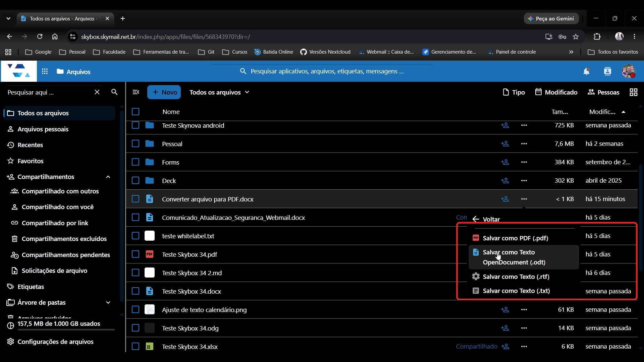Click the Novo button

coord(164,92)
